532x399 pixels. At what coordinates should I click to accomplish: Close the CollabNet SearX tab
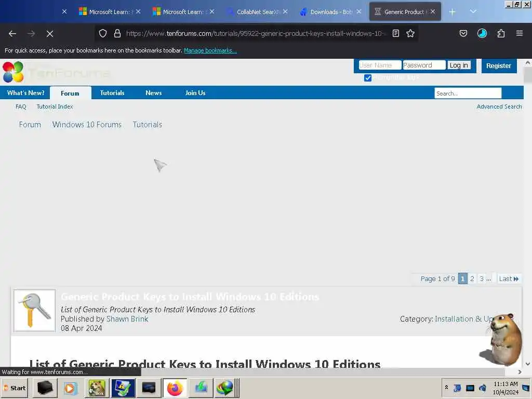tap(285, 11)
